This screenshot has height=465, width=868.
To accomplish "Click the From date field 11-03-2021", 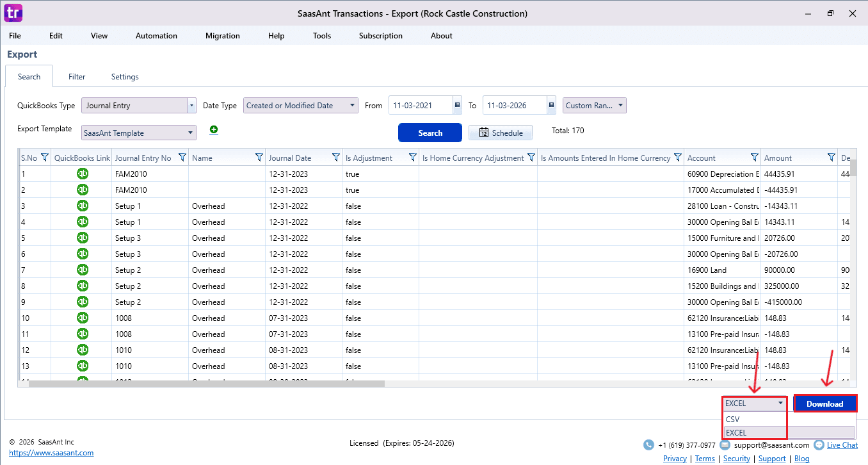I will click(x=421, y=105).
